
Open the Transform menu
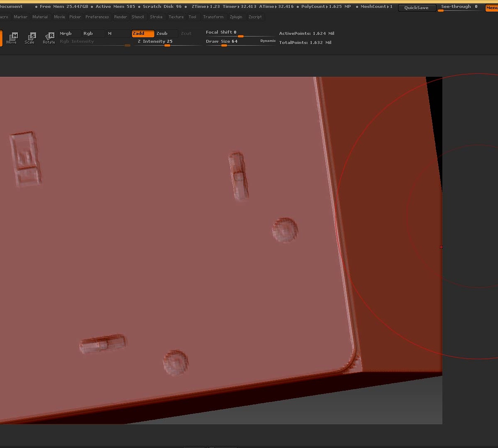click(213, 17)
